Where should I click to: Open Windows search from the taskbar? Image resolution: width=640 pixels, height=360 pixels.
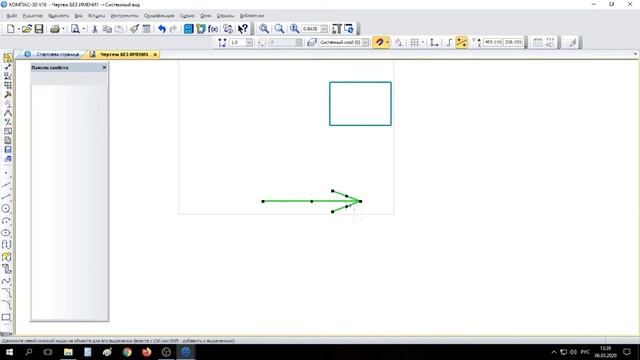pos(29,352)
